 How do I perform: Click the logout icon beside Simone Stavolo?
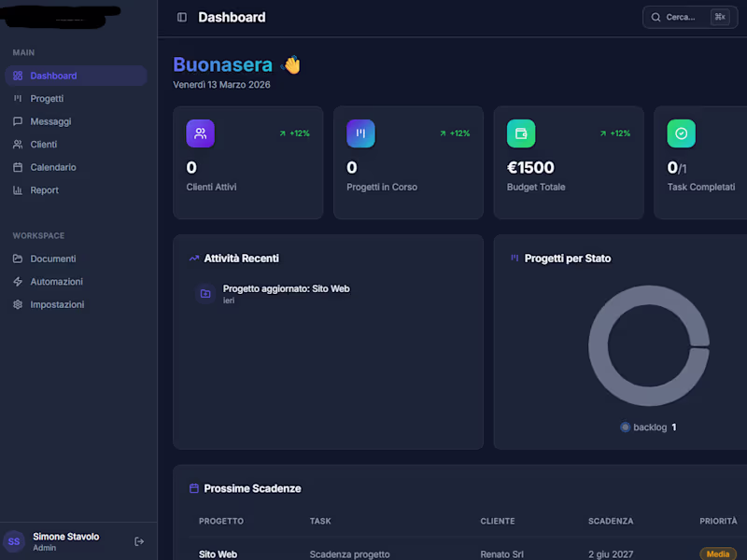(x=139, y=541)
